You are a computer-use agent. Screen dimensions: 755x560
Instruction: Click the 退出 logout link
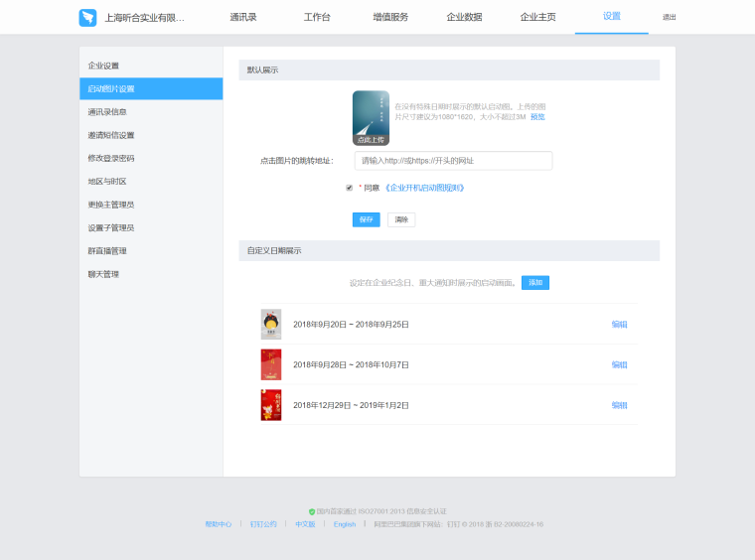click(x=669, y=18)
